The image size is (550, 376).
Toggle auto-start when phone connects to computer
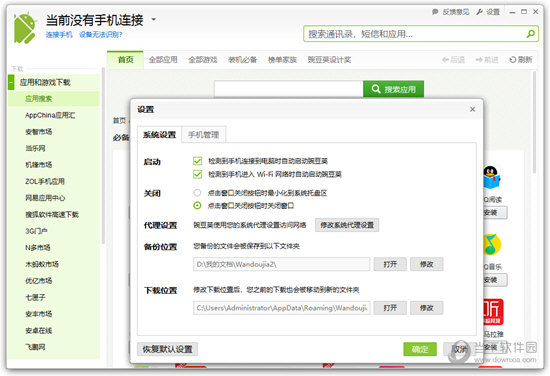(x=197, y=161)
